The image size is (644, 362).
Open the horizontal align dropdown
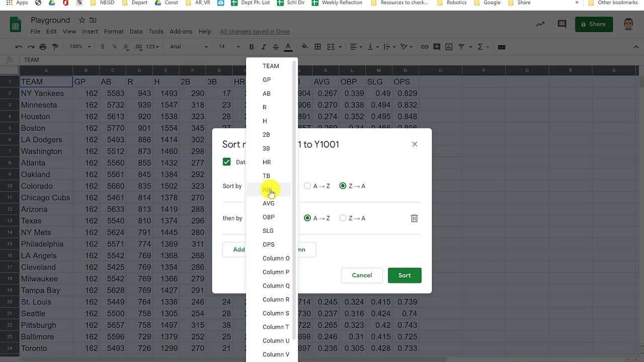click(356, 47)
